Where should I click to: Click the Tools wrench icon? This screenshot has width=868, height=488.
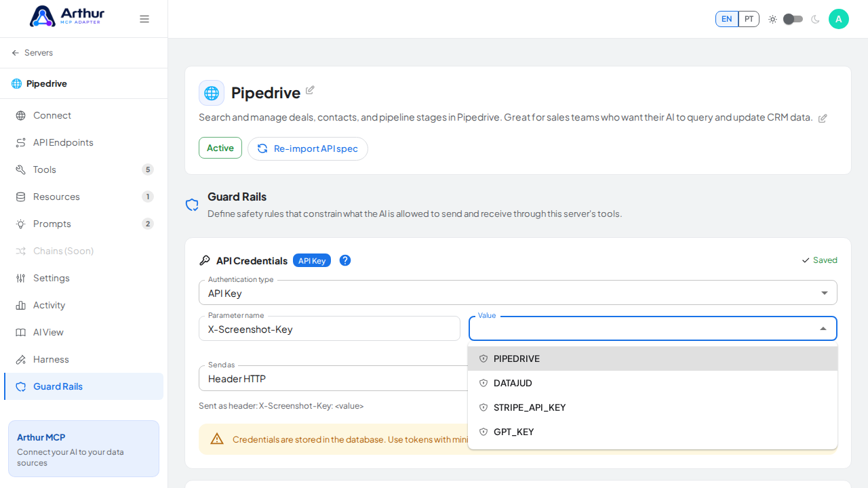pyautogui.click(x=21, y=170)
